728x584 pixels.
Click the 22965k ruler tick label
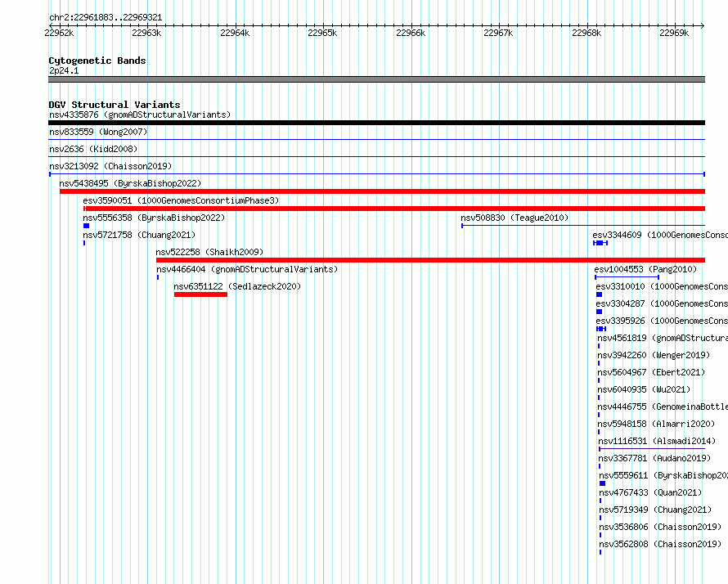pos(322,33)
